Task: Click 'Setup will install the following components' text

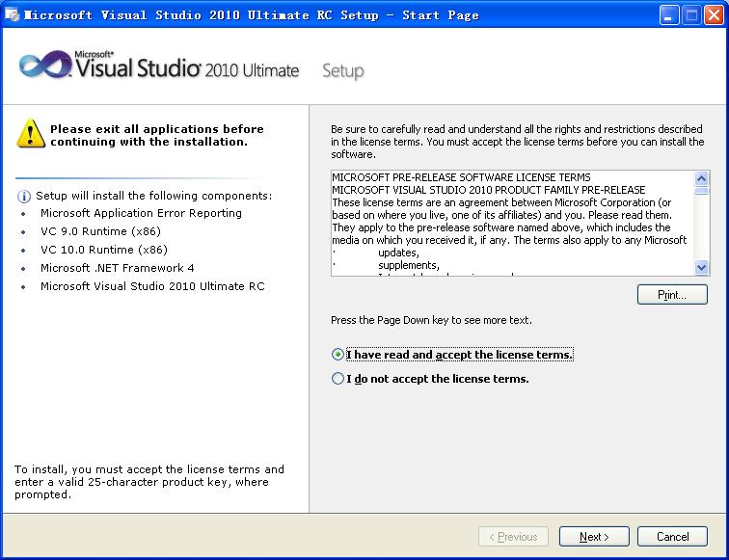Action: point(154,196)
